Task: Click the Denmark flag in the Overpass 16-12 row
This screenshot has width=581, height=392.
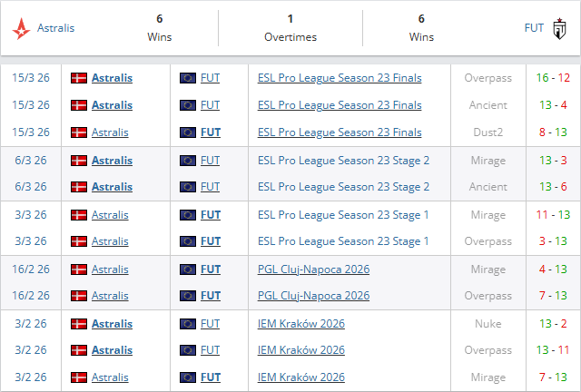Action: click(x=79, y=78)
